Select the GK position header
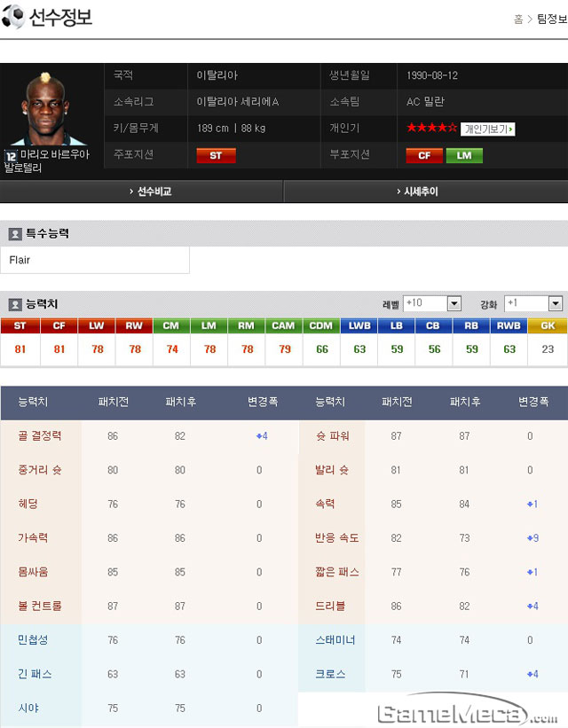 [x=548, y=326]
